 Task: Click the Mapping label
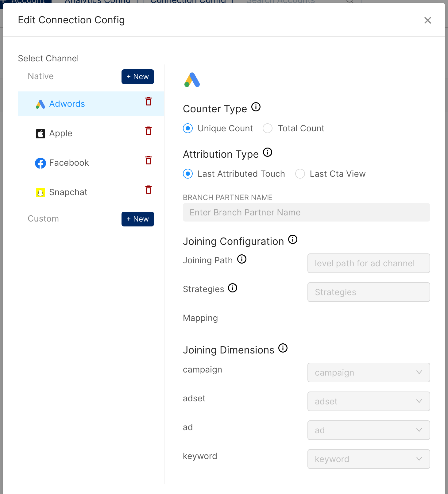[x=200, y=318]
